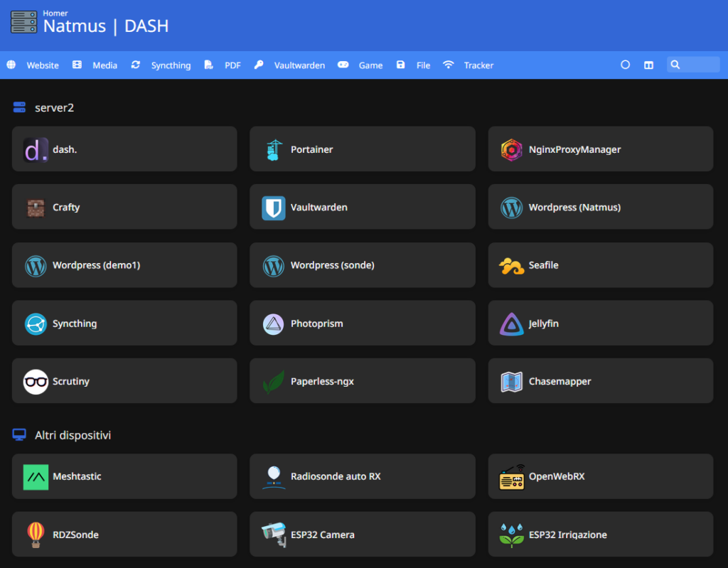Open Radiosonde auto RX balloon icon
Screen dimensions: 728x568
point(274,477)
